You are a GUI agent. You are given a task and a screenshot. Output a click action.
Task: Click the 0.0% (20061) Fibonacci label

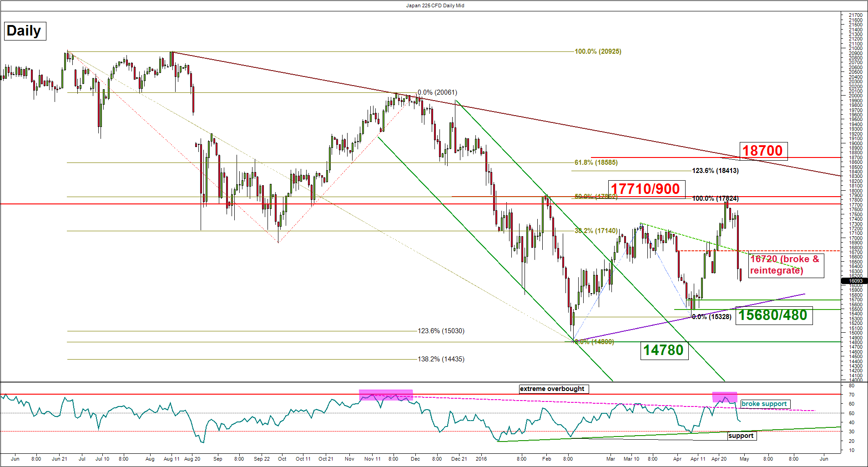[437, 92]
